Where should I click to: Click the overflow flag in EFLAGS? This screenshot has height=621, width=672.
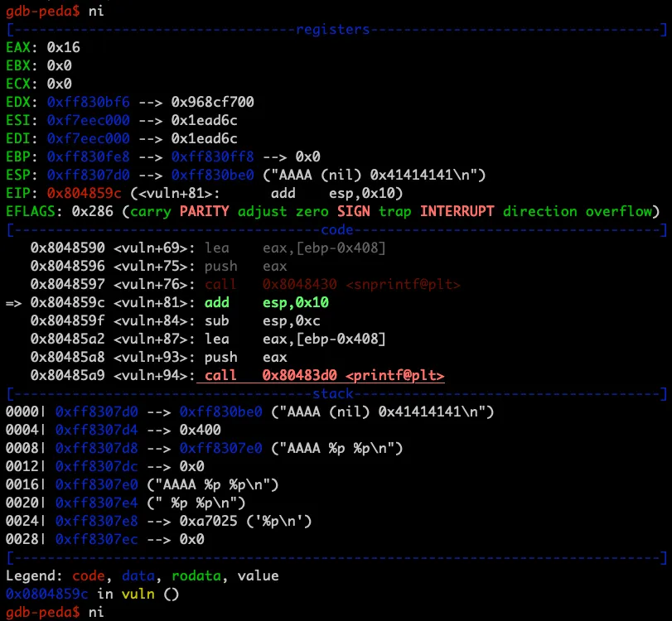(618, 212)
